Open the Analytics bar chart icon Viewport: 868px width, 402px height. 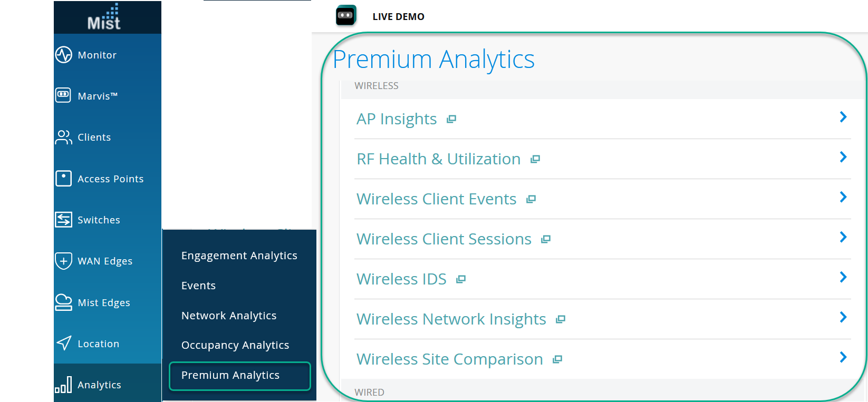pyautogui.click(x=63, y=385)
